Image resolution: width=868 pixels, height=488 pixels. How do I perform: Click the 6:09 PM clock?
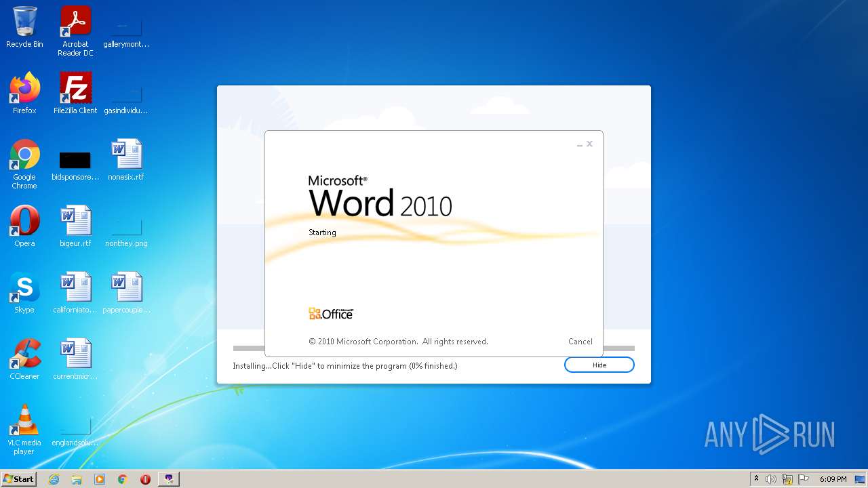click(833, 479)
